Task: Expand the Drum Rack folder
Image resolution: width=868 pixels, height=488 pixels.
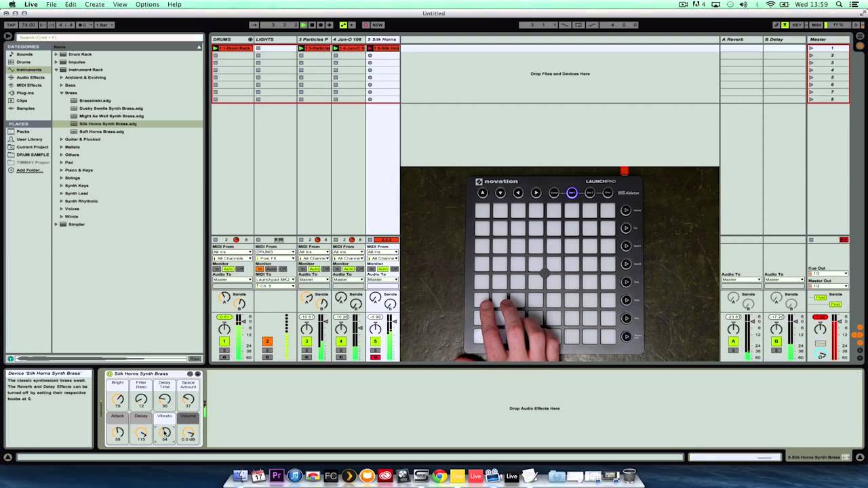Action: click(57, 54)
